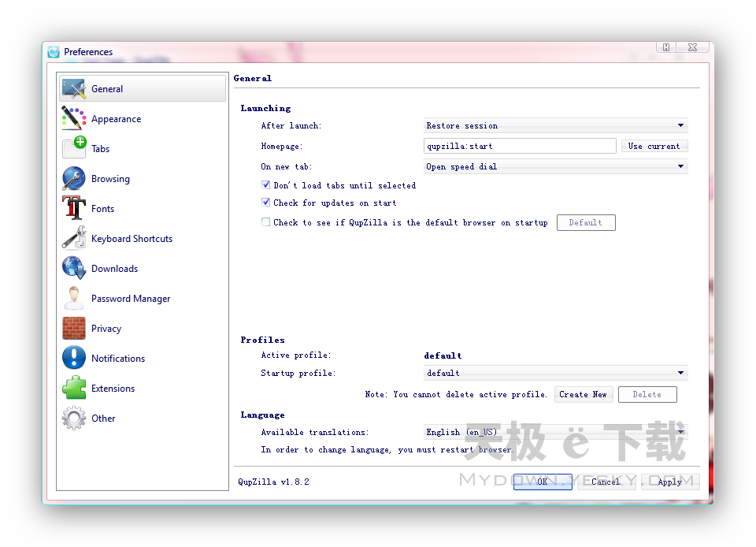The width and height of the screenshot is (756, 547).
Task: Expand the Startup profile dropdown
Action: [x=555, y=373]
